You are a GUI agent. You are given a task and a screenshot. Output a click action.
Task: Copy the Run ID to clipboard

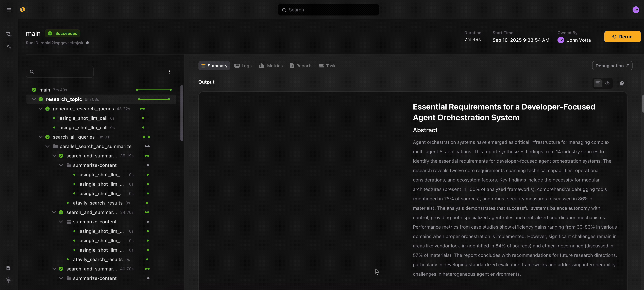pyautogui.click(x=87, y=43)
